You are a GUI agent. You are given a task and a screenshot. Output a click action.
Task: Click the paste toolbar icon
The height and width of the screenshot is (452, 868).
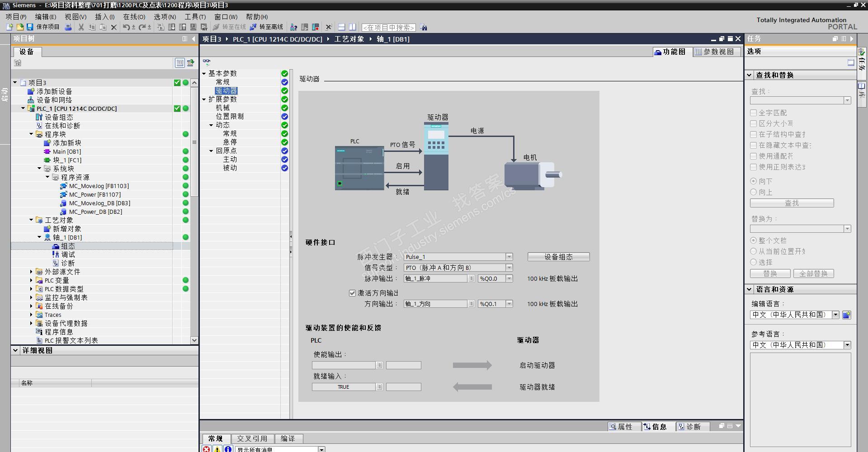pos(103,27)
